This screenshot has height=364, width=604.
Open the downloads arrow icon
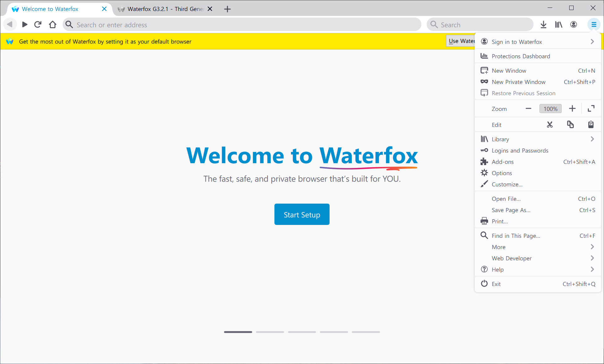point(544,24)
